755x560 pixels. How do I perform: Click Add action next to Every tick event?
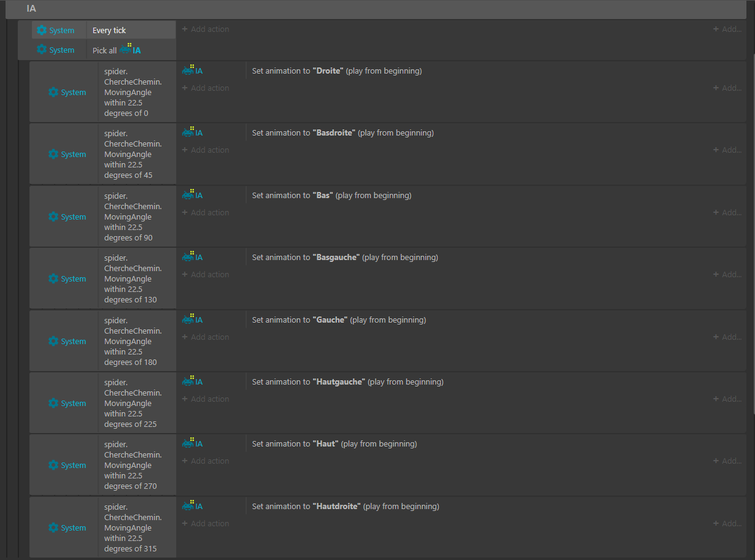206,29
